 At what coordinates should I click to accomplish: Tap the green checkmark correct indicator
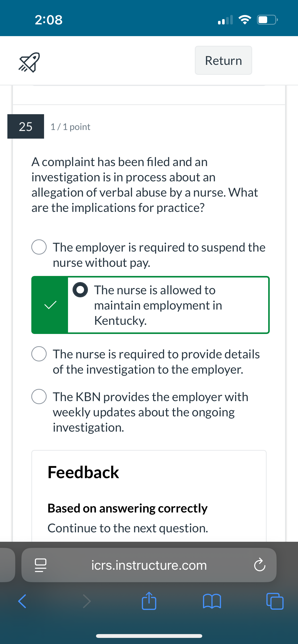pos(50,305)
